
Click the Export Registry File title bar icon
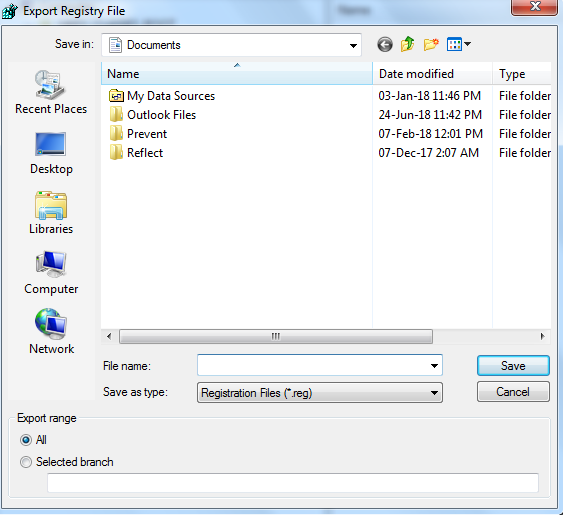[9, 11]
